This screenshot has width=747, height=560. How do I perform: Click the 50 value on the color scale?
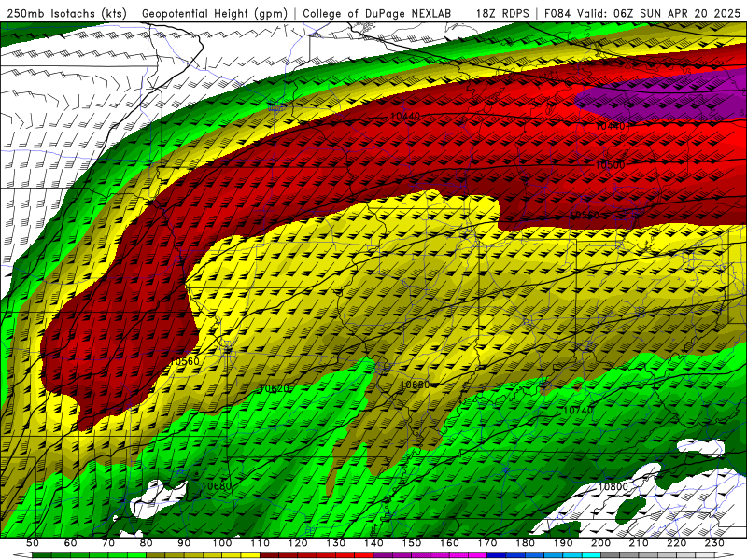pos(33,543)
